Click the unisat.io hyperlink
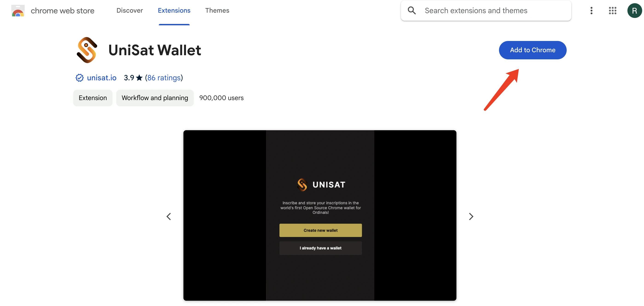The width and height of the screenshot is (644, 306). pos(102,78)
